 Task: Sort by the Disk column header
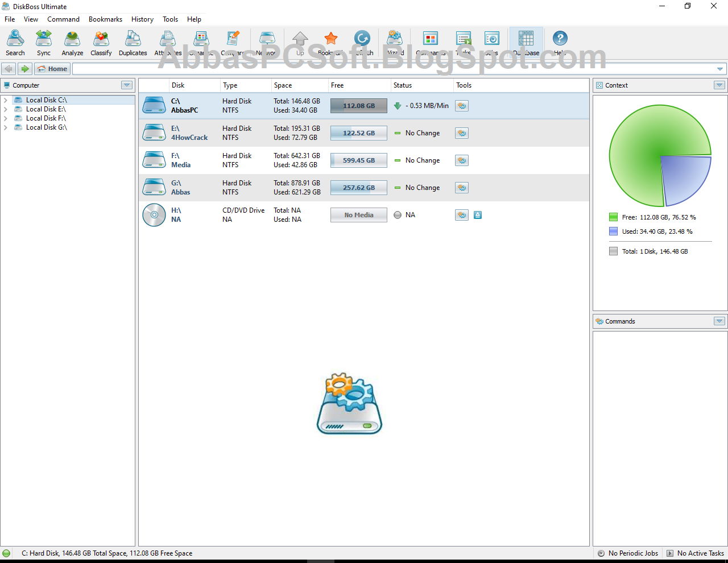[x=195, y=85]
